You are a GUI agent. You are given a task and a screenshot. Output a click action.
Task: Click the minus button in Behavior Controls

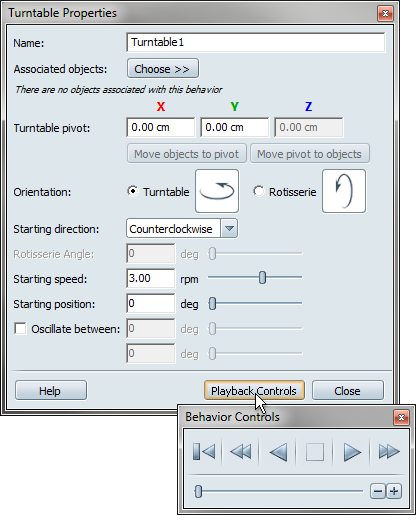click(378, 491)
